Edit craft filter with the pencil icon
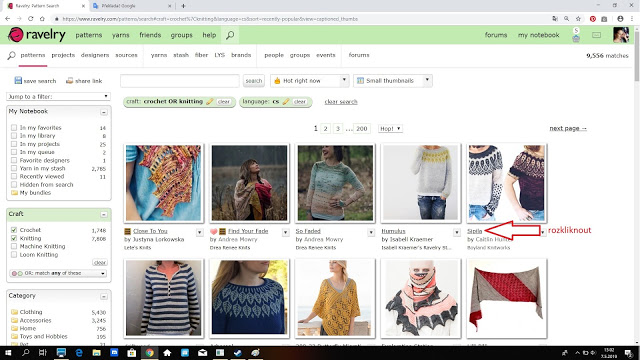The image size is (640, 360). tap(210, 102)
